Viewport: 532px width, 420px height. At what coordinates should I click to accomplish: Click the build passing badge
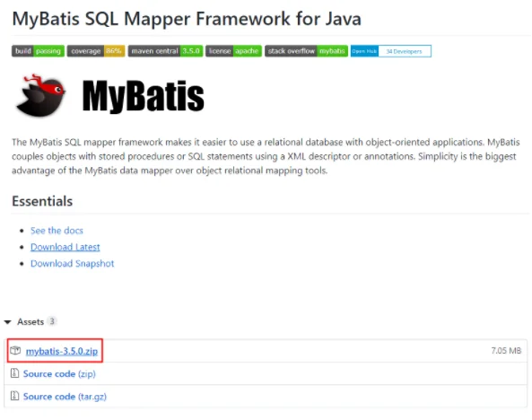pos(38,51)
